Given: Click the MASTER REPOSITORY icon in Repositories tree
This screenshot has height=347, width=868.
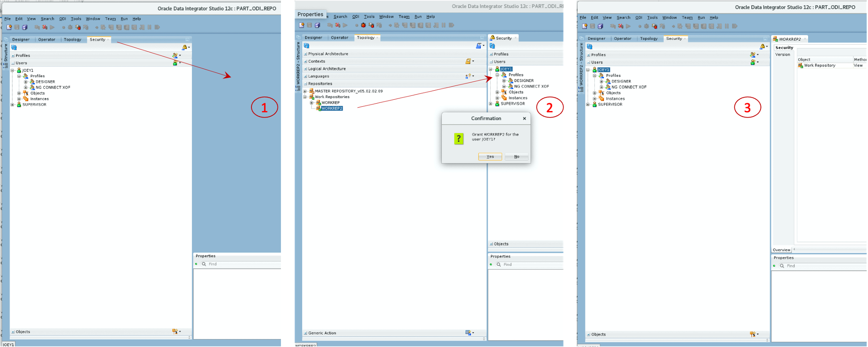Looking at the screenshot, I should (311, 91).
